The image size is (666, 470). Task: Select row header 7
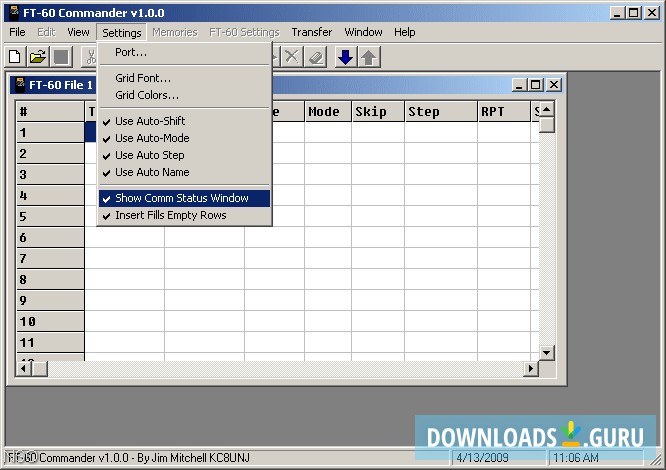(51, 259)
